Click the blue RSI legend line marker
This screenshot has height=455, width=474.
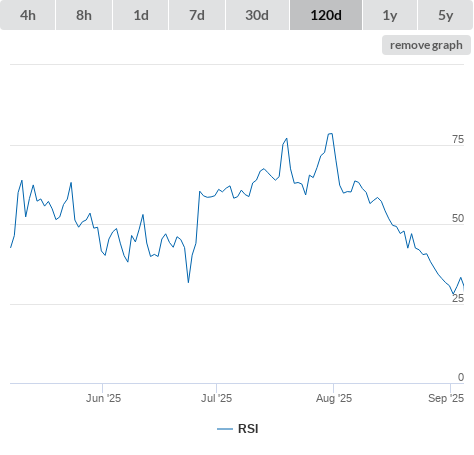point(225,429)
